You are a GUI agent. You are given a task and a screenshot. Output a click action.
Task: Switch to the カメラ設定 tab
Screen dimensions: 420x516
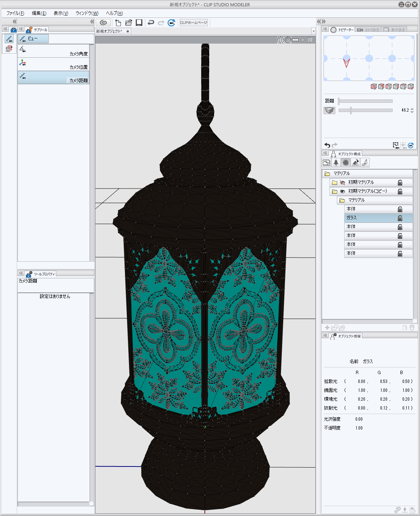coord(369,30)
